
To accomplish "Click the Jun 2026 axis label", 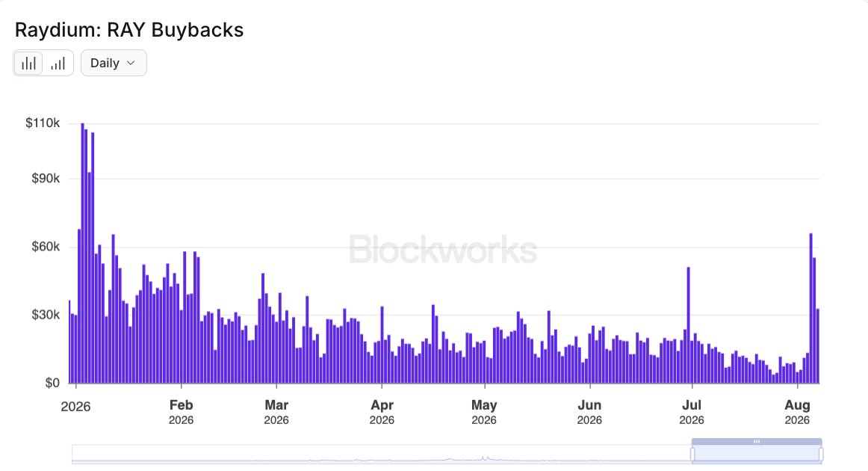I will click(589, 412).
